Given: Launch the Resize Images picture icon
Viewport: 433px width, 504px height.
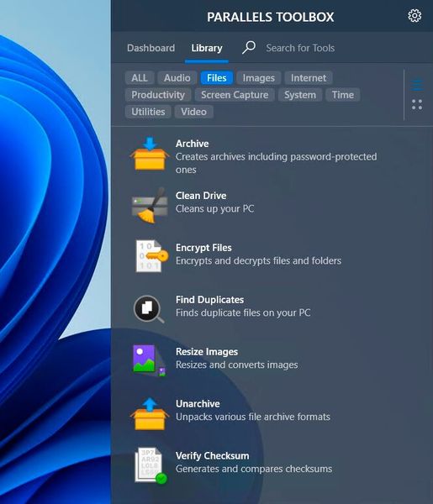Looking at the screenshot, I should [x=149, y=360].
